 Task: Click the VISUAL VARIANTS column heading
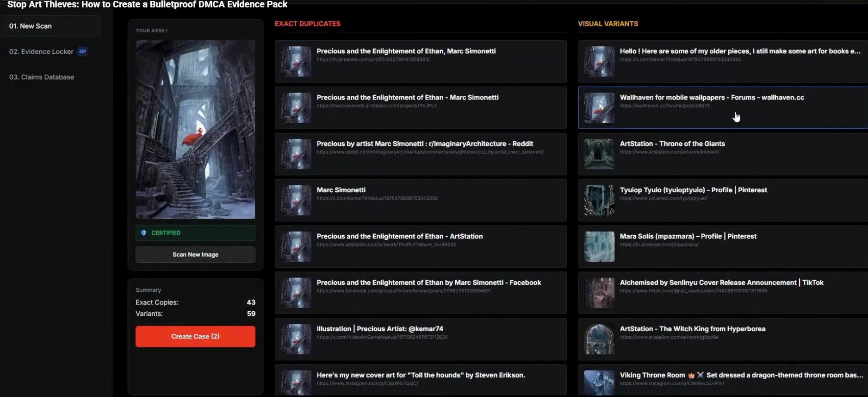608,24
